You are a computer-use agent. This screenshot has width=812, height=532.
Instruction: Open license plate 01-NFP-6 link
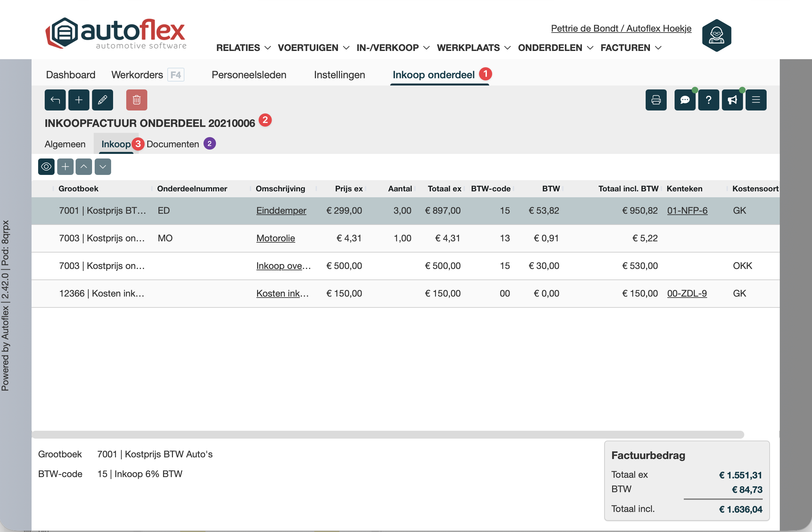click(687, 210)
